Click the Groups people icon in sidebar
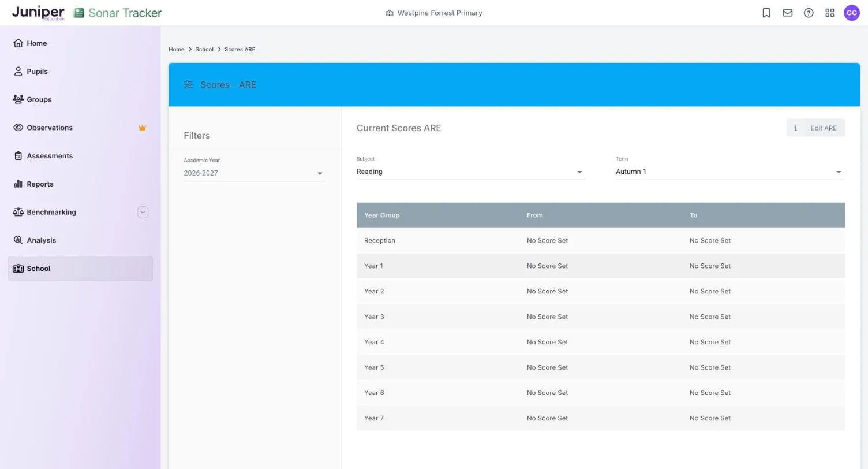The image size is (868, 469). click(x=18, y=99)
